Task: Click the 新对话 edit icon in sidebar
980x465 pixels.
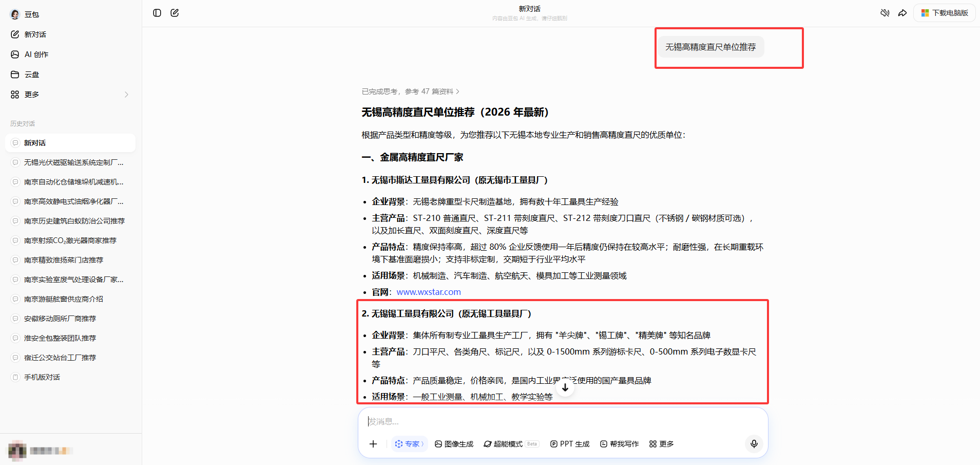Action: pos(15,34)
